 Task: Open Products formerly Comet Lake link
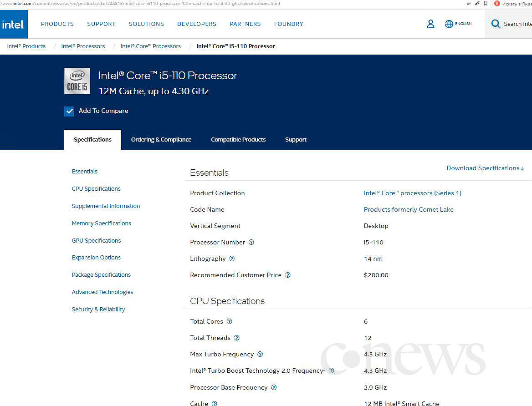409,210
